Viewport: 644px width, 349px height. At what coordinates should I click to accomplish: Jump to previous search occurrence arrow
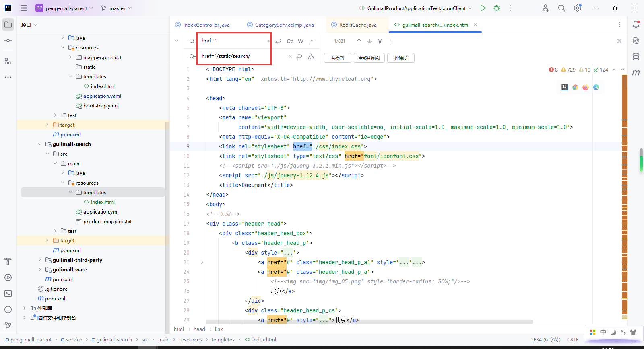(x=359, y=41)
